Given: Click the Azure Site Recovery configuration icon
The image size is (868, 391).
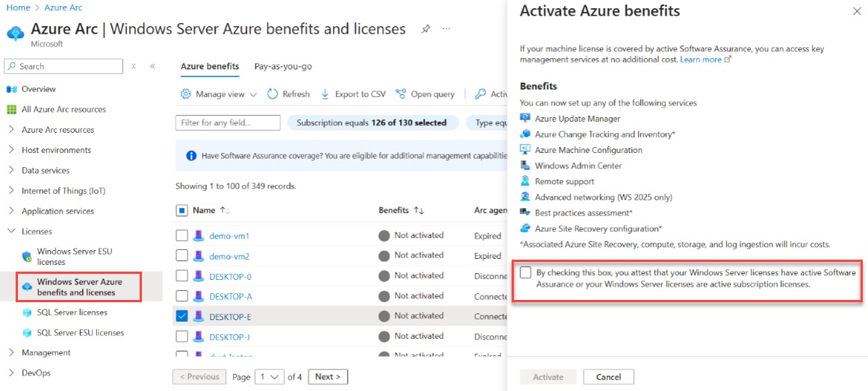Looking at the screenshot, I should (x=525, y=228).
